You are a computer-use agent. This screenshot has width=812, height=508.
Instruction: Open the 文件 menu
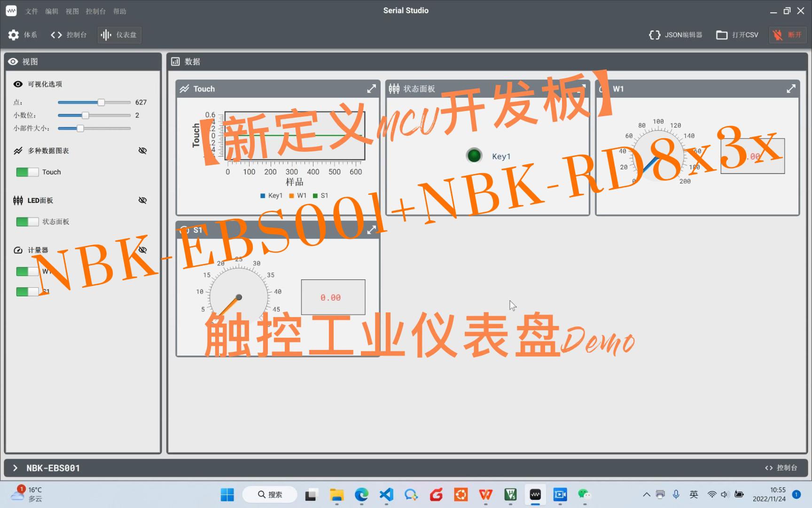(31, 11)
